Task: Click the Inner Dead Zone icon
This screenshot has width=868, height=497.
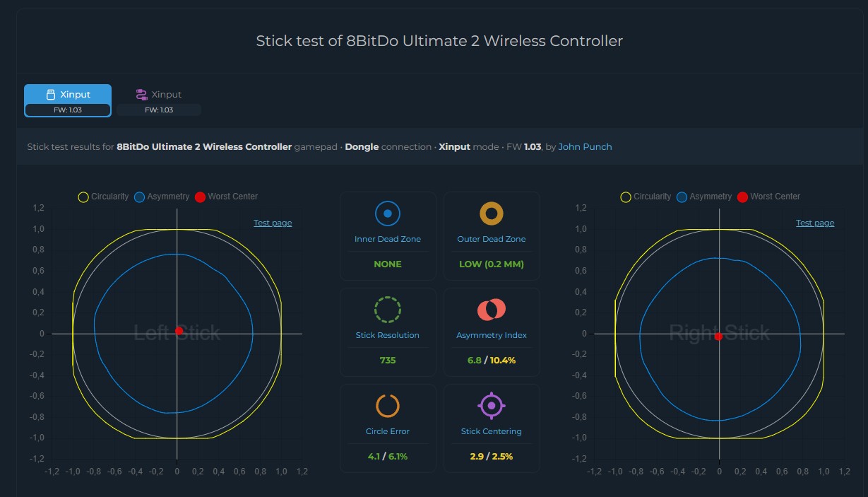Action: 388,213
